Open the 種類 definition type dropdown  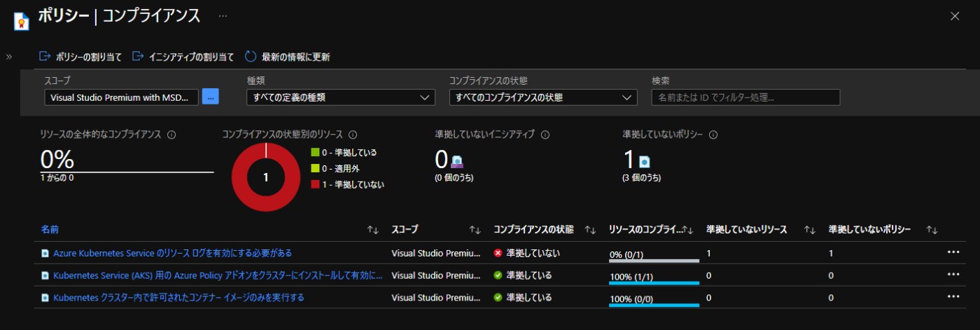[341, 97]
